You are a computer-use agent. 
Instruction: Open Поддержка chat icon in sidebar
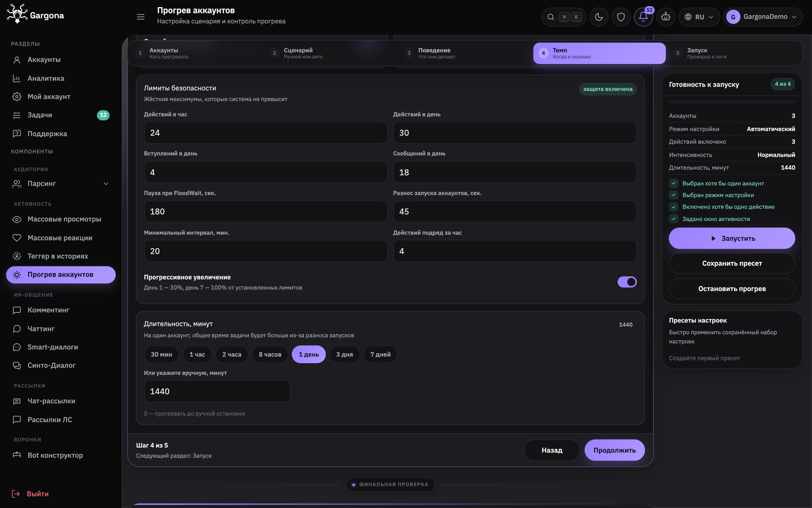[17, 134]
